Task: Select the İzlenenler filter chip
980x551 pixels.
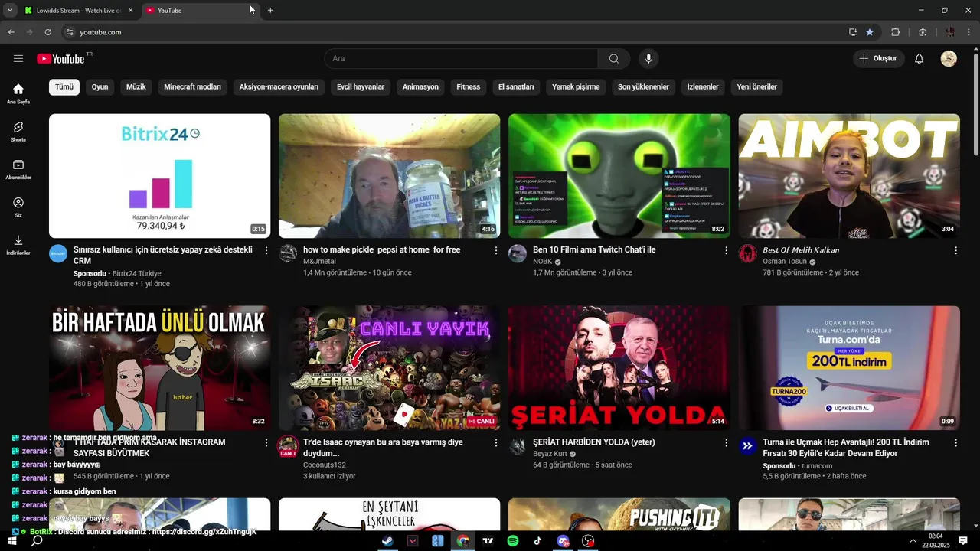Action: pos(703,87)
